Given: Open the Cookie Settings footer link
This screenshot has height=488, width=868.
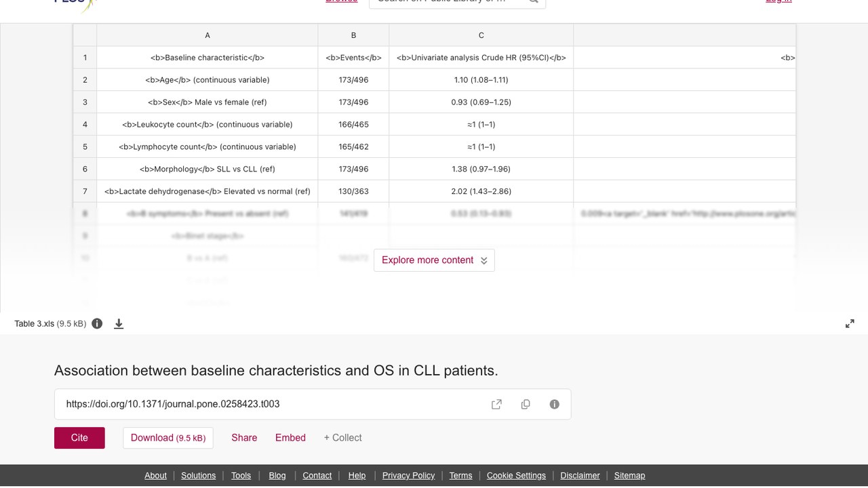Looking at the screenshot, I should (x=516, y=476).
